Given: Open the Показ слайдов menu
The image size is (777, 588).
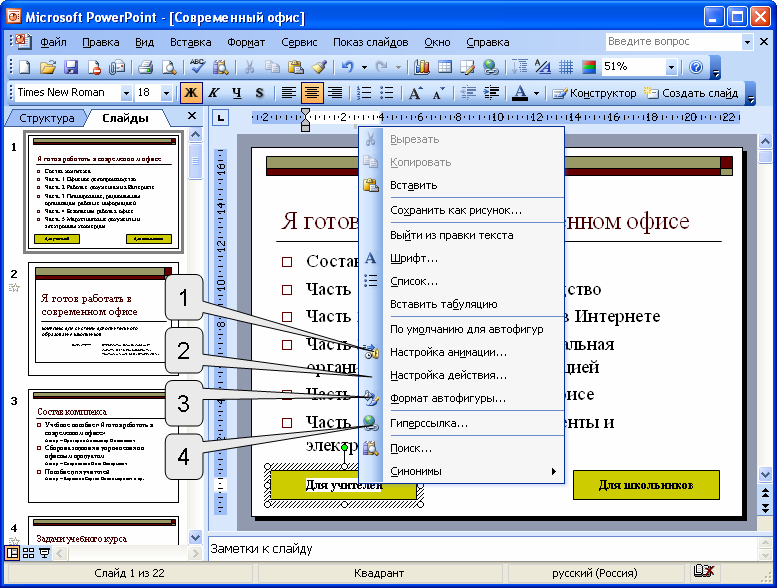Looking at the screenshot, I should 371,43.
